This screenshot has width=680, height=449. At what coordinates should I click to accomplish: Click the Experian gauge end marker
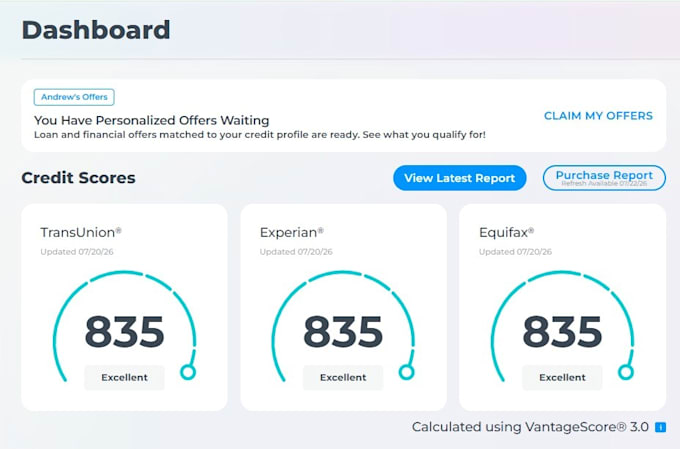(406, 372)
